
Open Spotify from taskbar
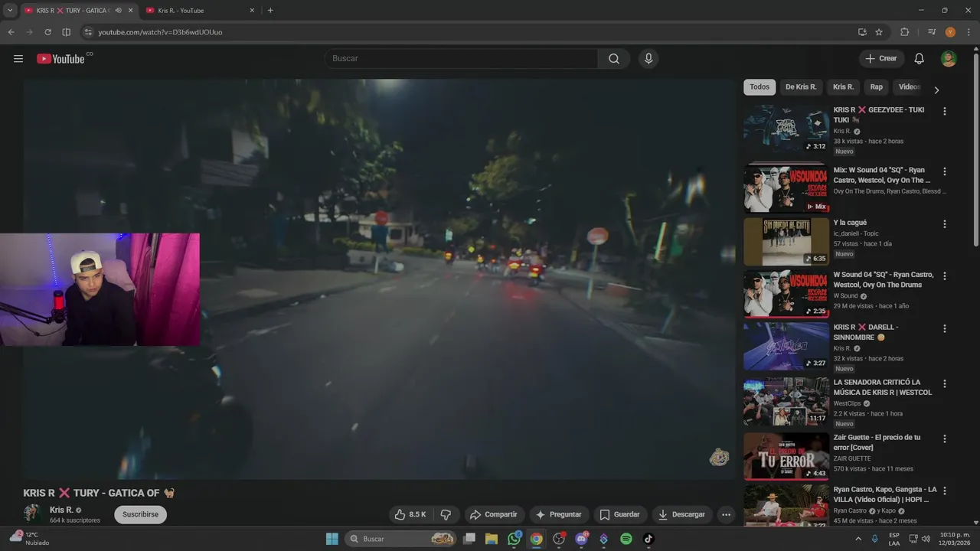click(x=626, y=539)
